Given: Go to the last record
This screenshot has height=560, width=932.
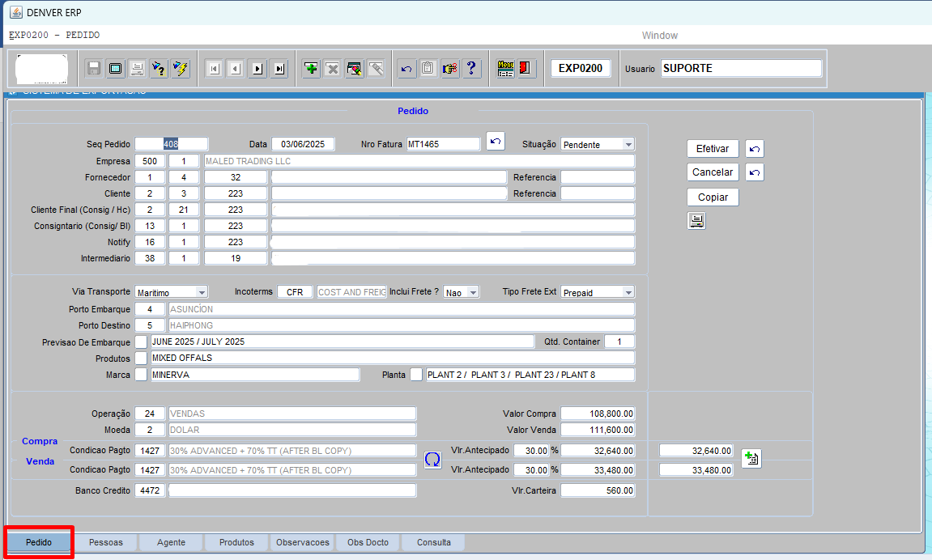Looking at the screenshot, I should coord(279,69).
